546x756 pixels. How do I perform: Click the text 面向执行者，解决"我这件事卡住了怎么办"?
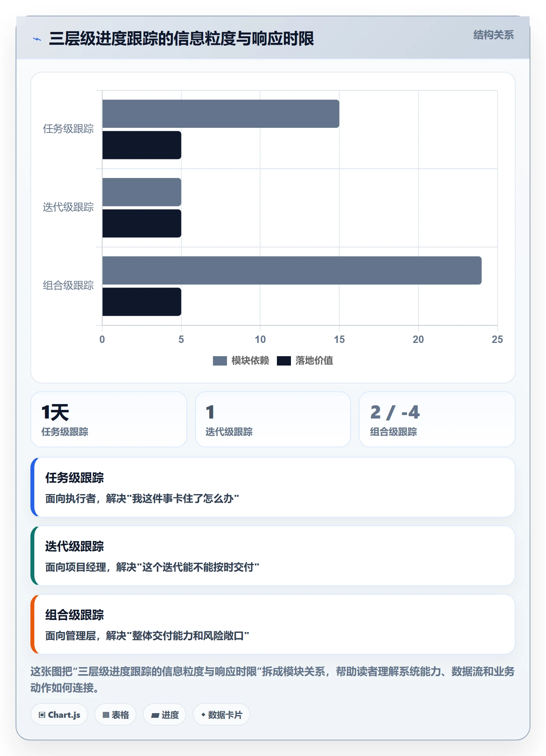click(x=142, y=498)
